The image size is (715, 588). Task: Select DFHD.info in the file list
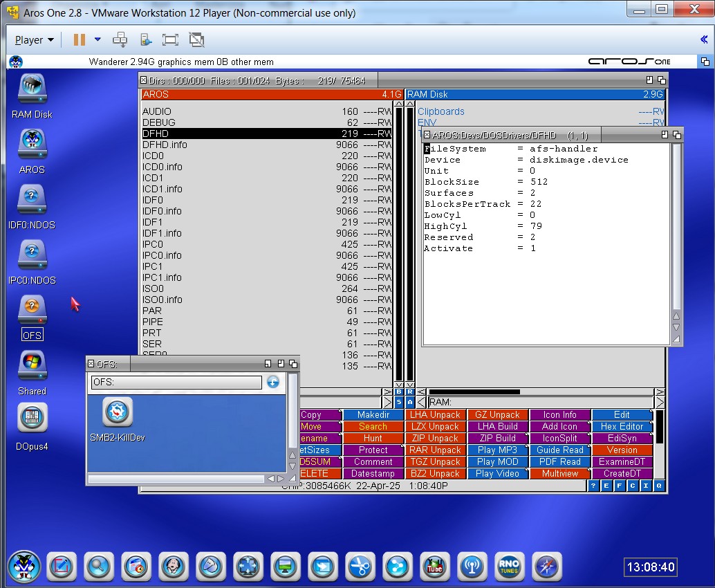click(x=263, y=145)
